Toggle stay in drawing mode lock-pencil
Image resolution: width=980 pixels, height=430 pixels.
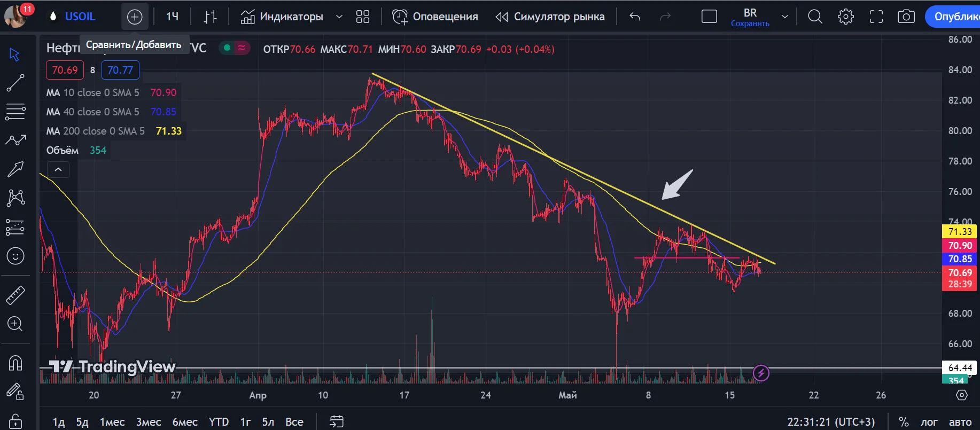click(15, 392)
